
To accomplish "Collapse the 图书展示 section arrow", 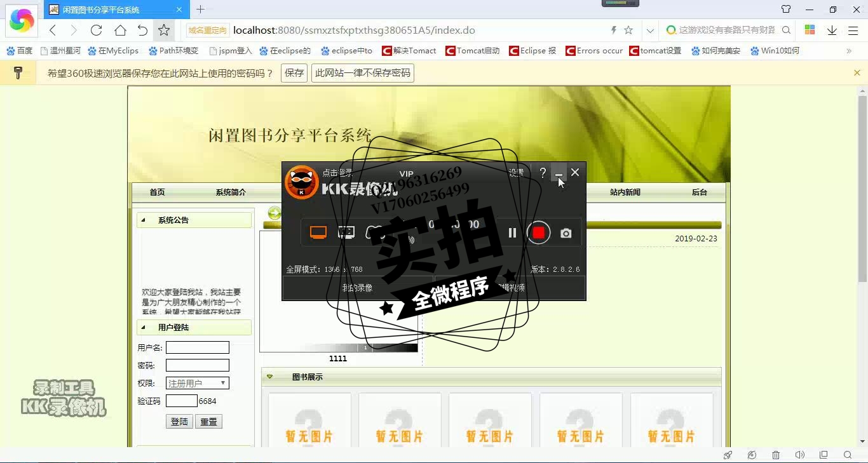I will point(269,377).
